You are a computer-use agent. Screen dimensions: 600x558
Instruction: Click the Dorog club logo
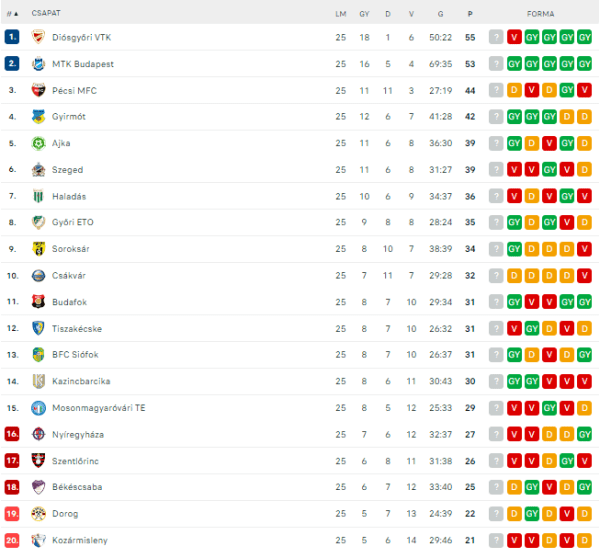pos(38,514)
